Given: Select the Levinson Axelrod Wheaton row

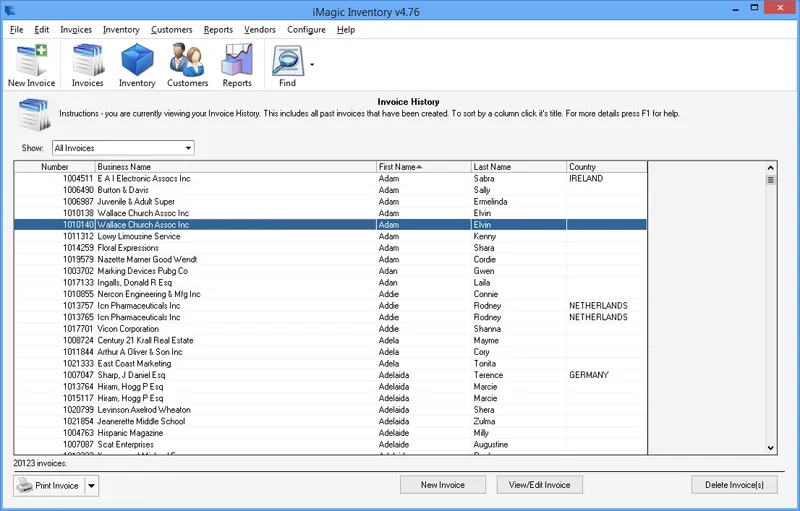Looking at the screenshot, I should (331, 410).
